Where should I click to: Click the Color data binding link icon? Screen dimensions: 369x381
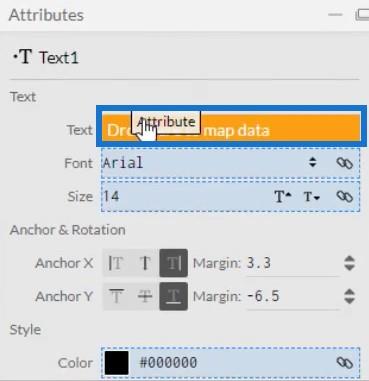coord(344,363)
